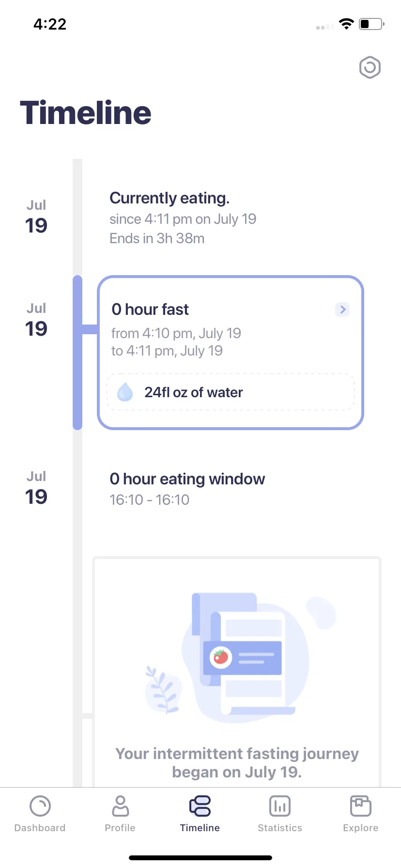Image resolution: width=401 pixels, height=868 pixels.
Task: Open the fasting journey began card
Action: pyautogui.click(x=237, y=672)
